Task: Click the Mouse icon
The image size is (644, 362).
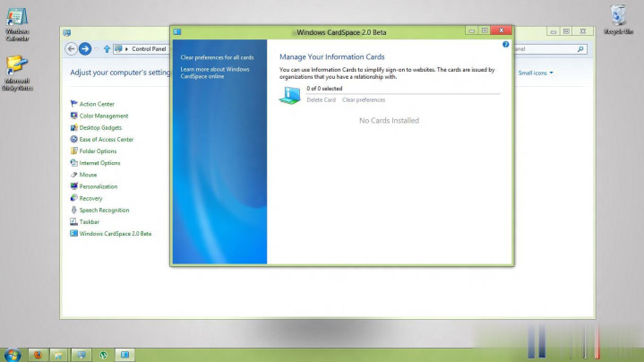Action: click(x=74, y=174)
